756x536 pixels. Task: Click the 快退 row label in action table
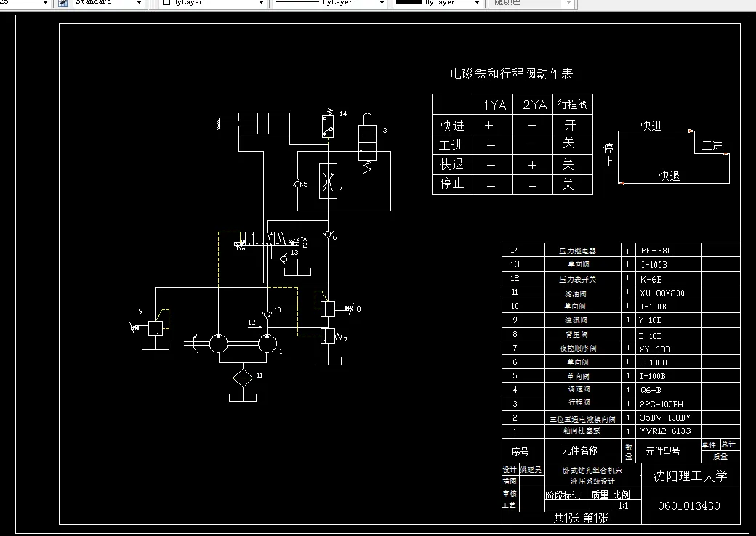point(451,164)
